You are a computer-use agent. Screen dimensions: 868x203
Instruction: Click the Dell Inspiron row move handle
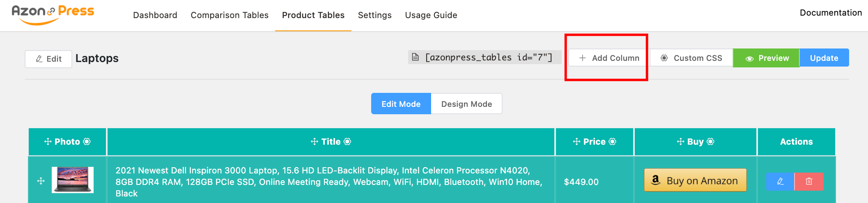click(41, 181)
